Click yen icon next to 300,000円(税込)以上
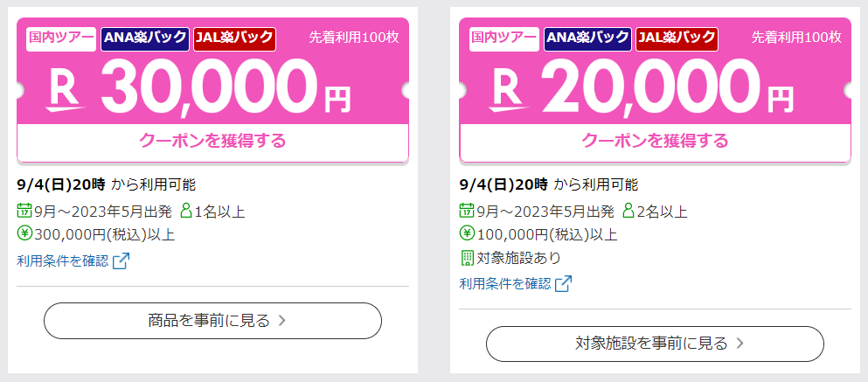868x382 pixels. click(24, 233)
